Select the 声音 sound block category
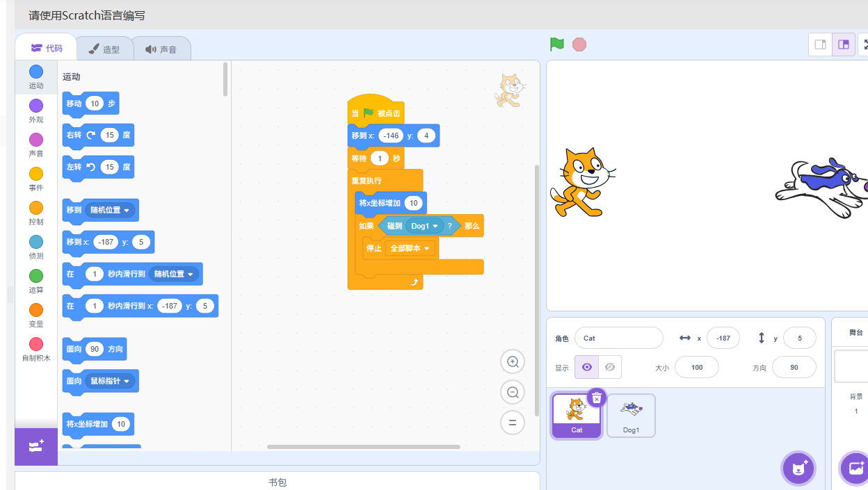The height and width of the screenshot is (490, 868). point(36,145)
